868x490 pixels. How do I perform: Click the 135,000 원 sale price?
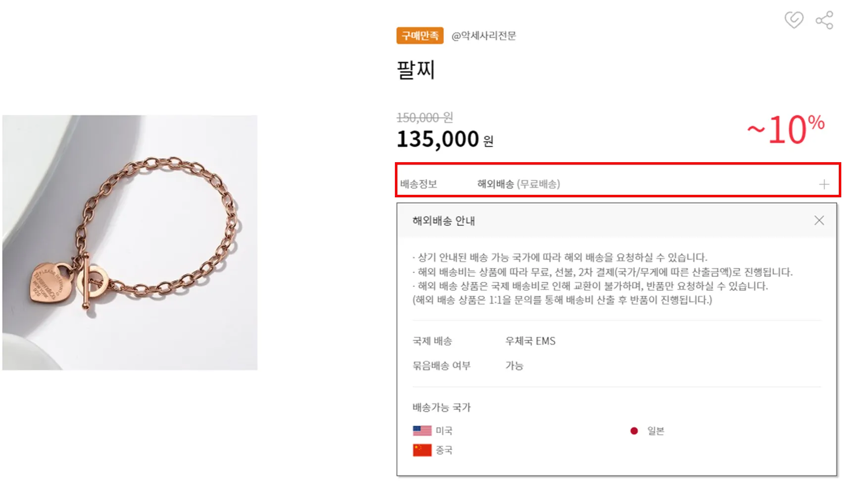tap(445, 139)
